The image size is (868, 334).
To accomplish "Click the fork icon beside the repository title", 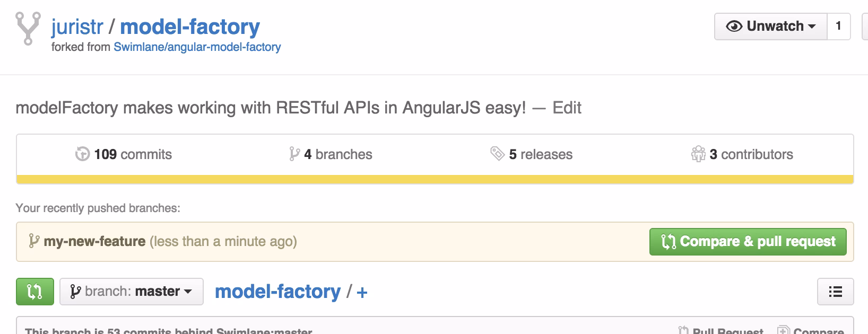I will tap(28, 28).
